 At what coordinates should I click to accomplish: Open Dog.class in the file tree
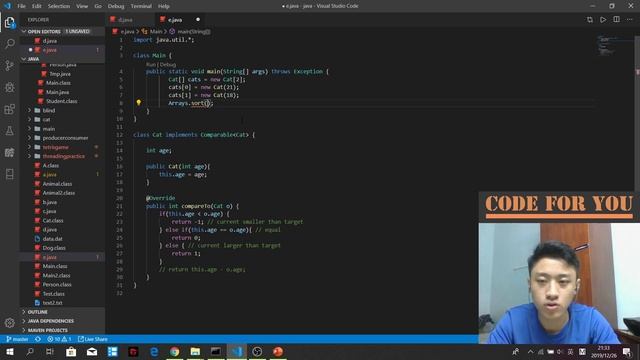[54, 248]
